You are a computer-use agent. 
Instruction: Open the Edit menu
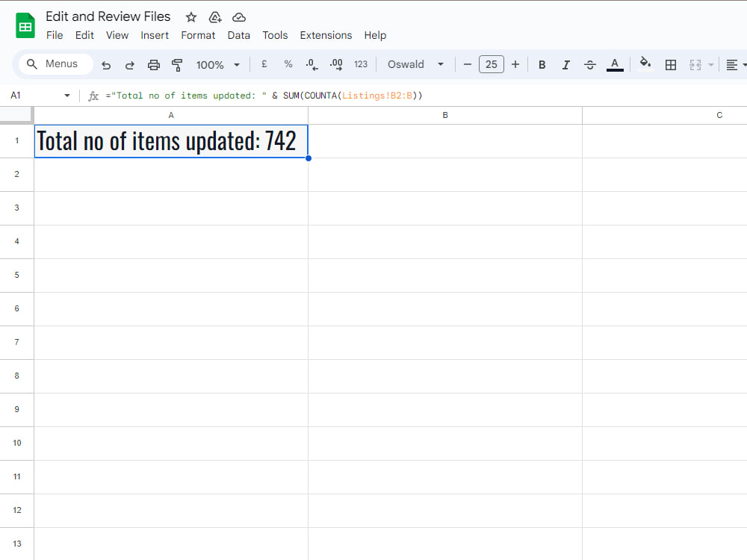[x=84, y=35]
